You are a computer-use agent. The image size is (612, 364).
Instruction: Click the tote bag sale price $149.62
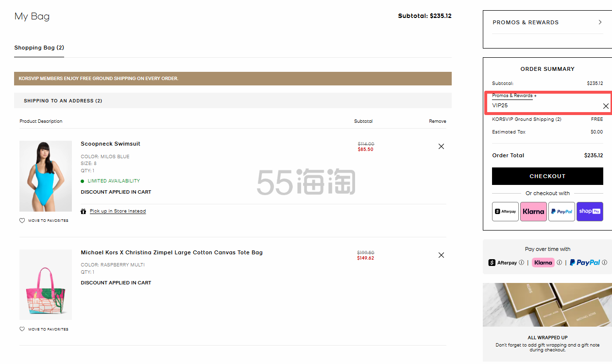pyautogui.click(x=366, y=258)
